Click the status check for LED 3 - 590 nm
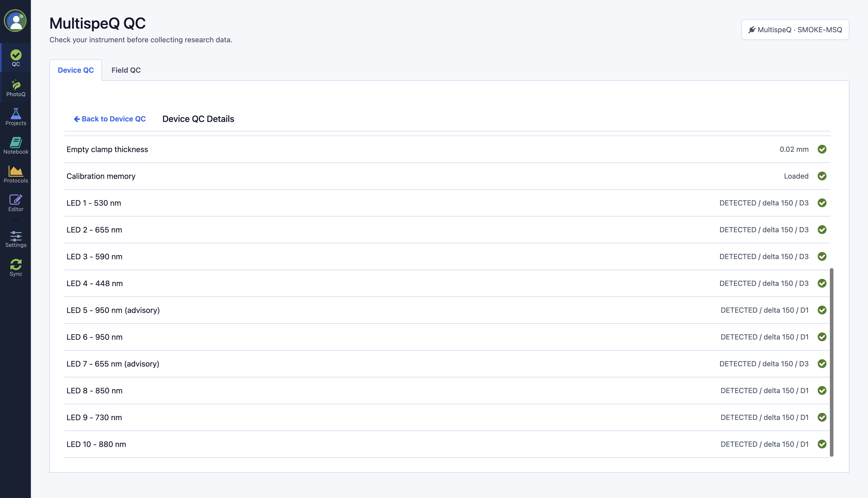The image size is (868, 498). click(822, 256)
